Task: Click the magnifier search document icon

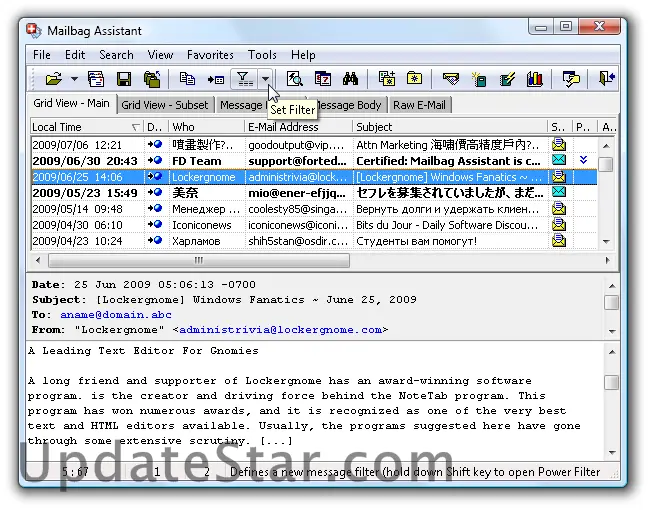Action: (294, 78)
